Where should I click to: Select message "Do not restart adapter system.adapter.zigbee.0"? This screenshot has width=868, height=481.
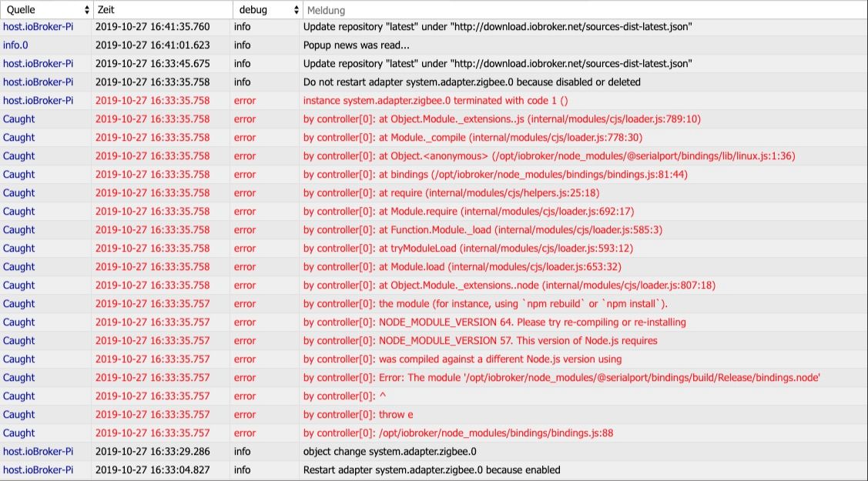(x=471, y=82)
